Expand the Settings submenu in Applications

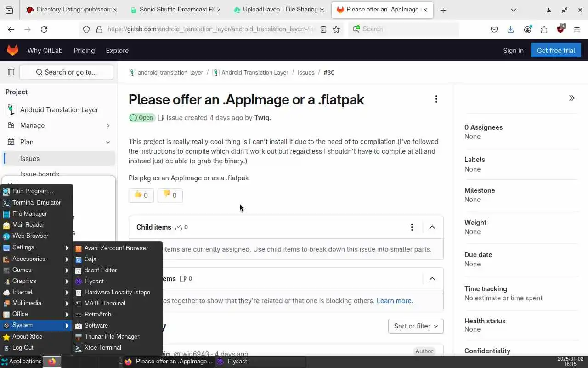36,247
